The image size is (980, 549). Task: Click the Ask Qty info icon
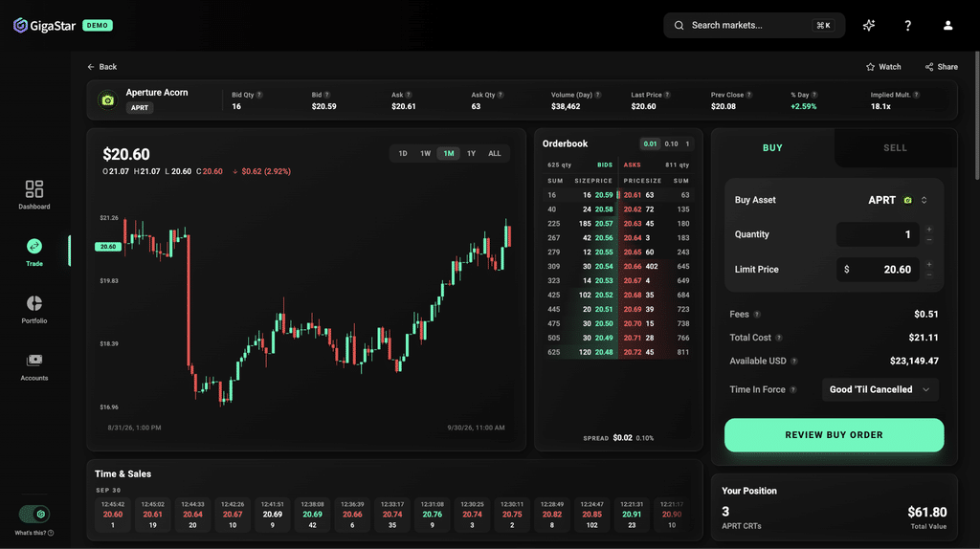click(501, 95)
